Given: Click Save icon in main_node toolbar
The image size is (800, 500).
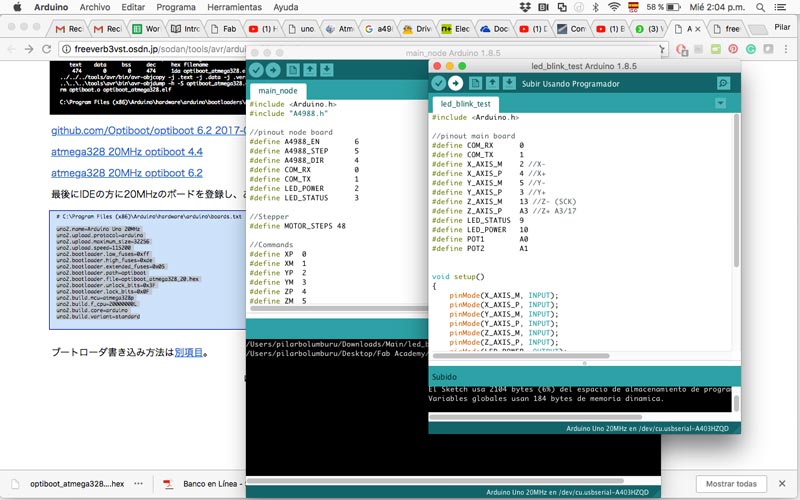Looking at the screenshot, I should 327,70.
